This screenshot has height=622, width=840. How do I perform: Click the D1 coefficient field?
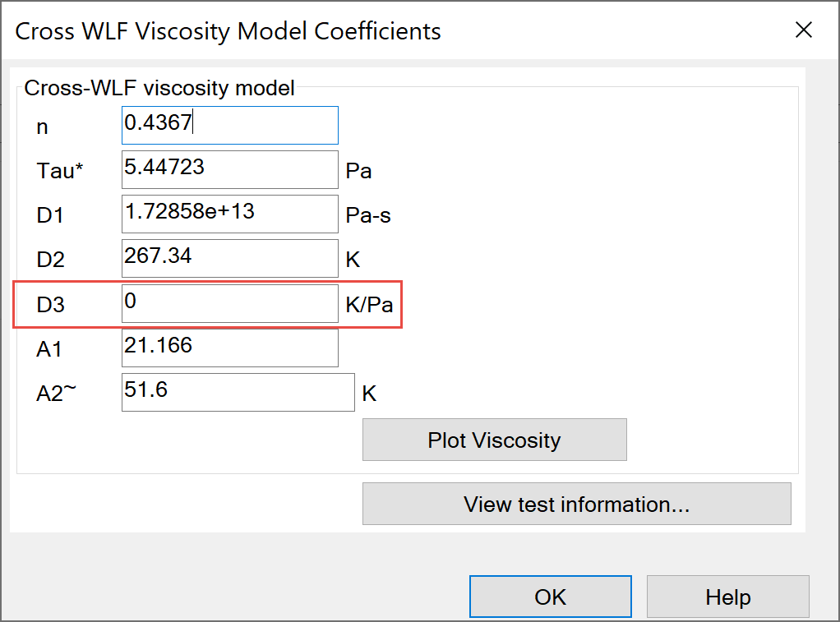click(x=229, y=214)
